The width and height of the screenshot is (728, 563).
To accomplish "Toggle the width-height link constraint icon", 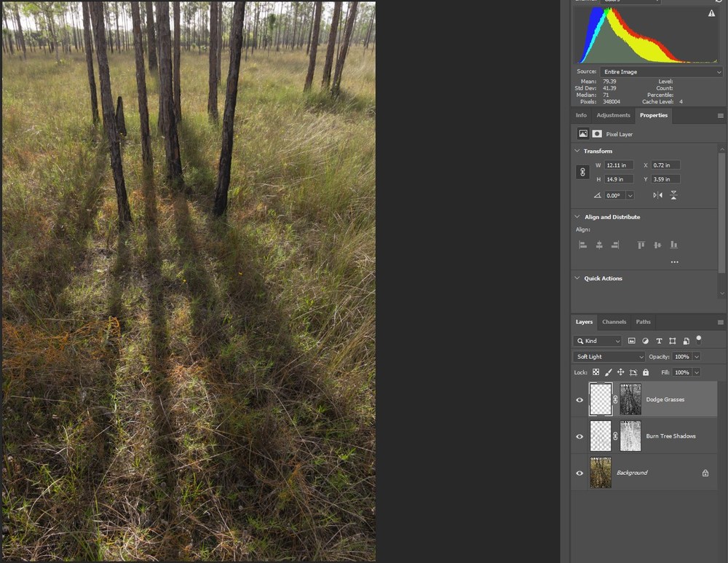I will tap(582, 172).
